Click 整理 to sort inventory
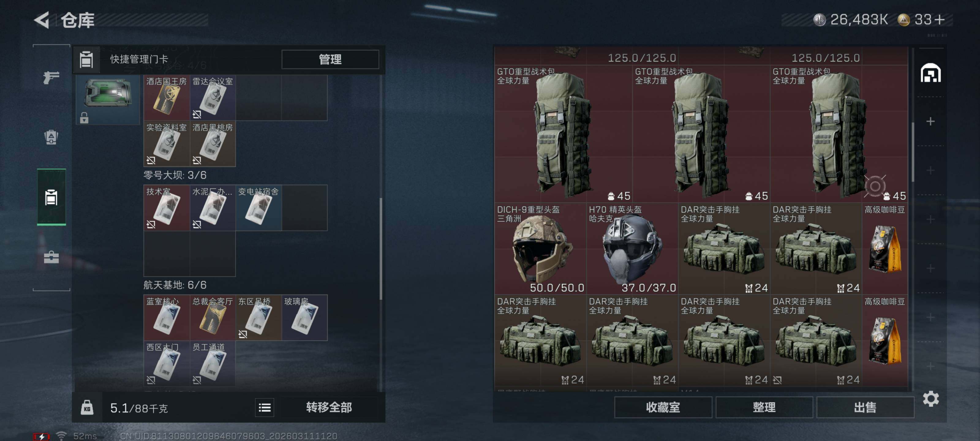 [764, 407]
